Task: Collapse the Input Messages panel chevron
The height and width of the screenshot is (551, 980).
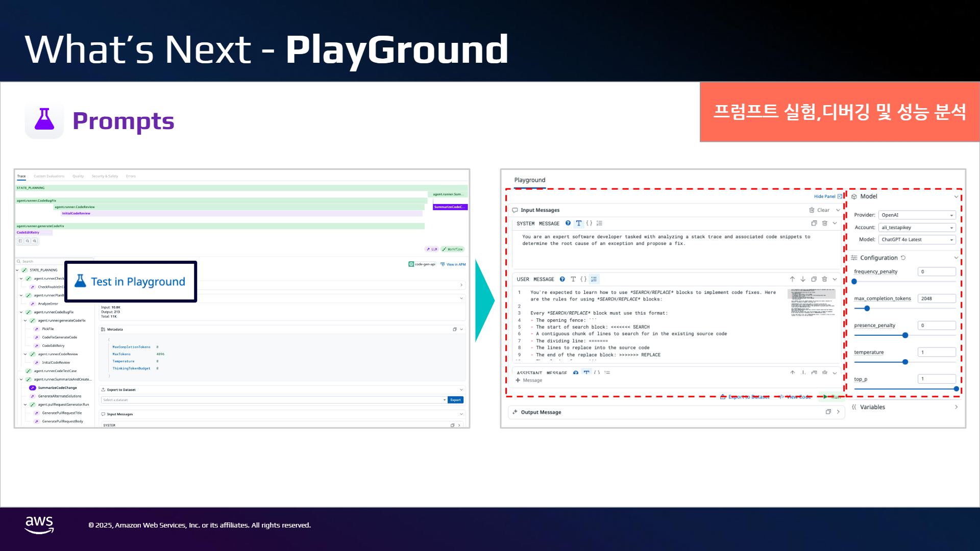Action: (x=838, y=210)
